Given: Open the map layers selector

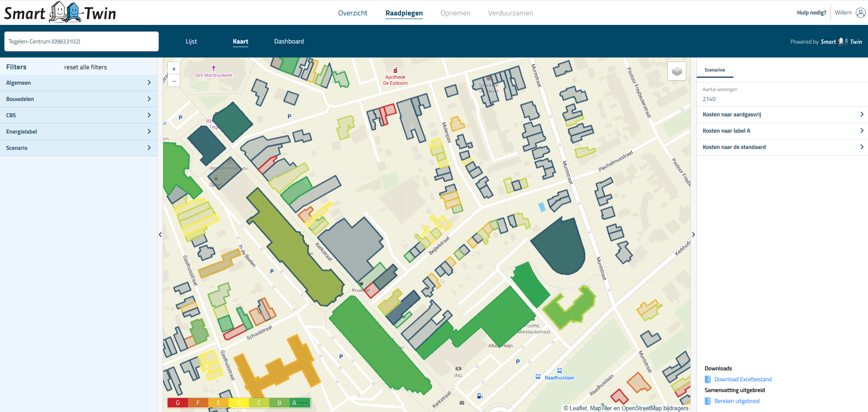Looking at the screenshot, I should coord(677,71).
